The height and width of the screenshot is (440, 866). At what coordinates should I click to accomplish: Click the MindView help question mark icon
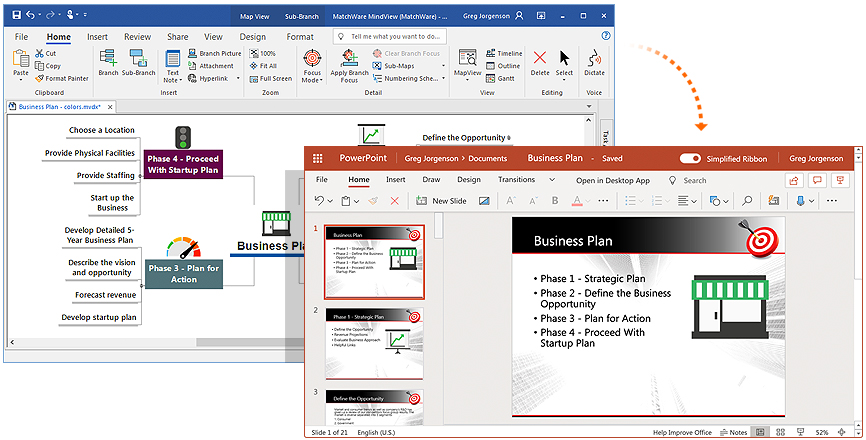pyautogui.click(x=606, y=36)
